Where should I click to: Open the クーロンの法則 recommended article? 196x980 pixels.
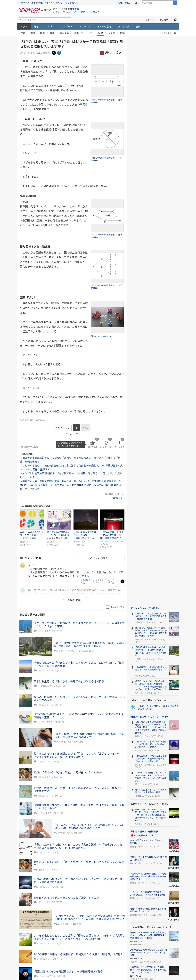[79, 625]
